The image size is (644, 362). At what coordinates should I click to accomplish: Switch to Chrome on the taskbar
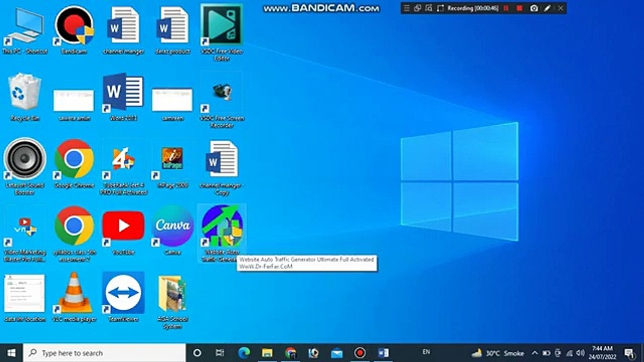click(290, 353)
